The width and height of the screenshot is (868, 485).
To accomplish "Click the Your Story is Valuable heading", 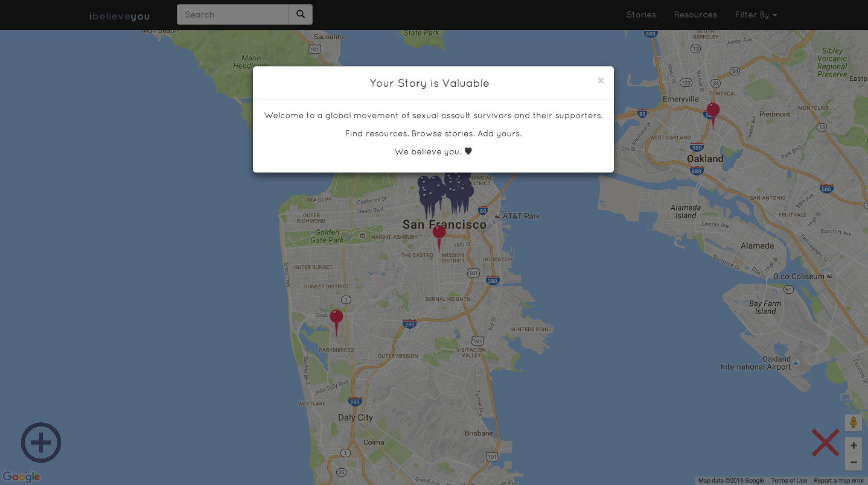I will point(430,83).
